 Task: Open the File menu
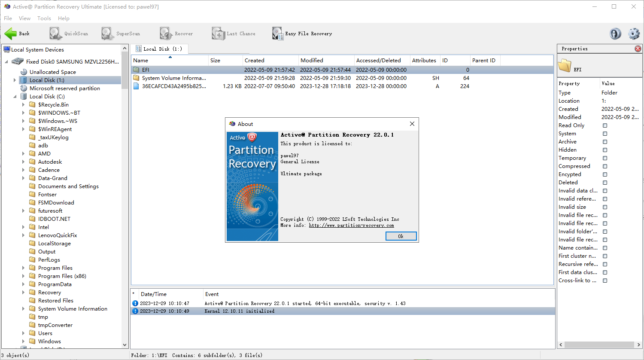(x=8, y=18)
